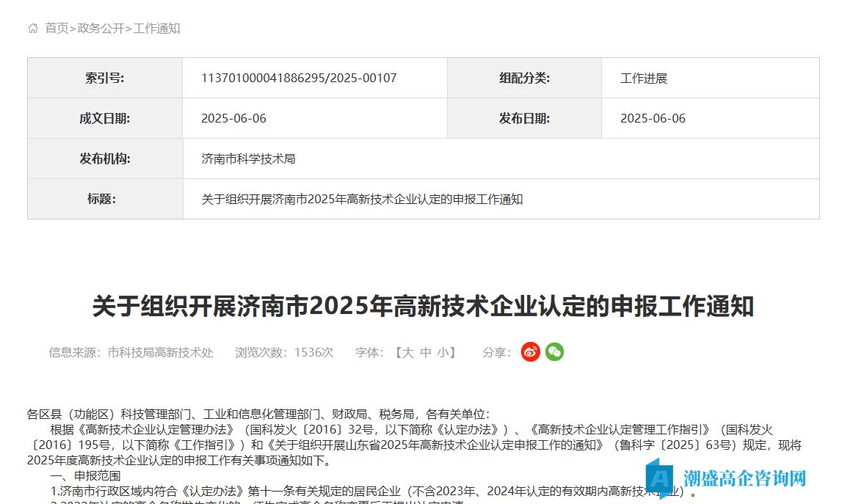Set font size to 中 (medium)
Viewport: 842px width, 504px height.
(x=426, y=353)
